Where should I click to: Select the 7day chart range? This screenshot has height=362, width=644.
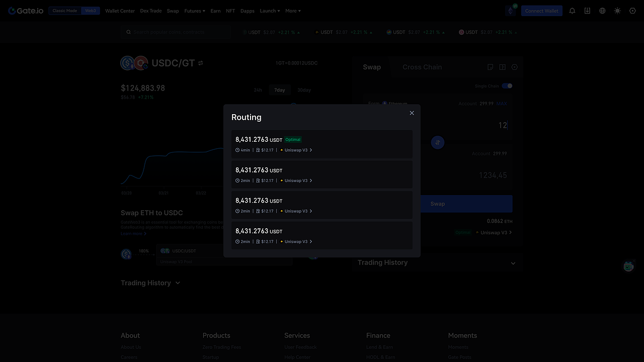click(x=280, y=90)
